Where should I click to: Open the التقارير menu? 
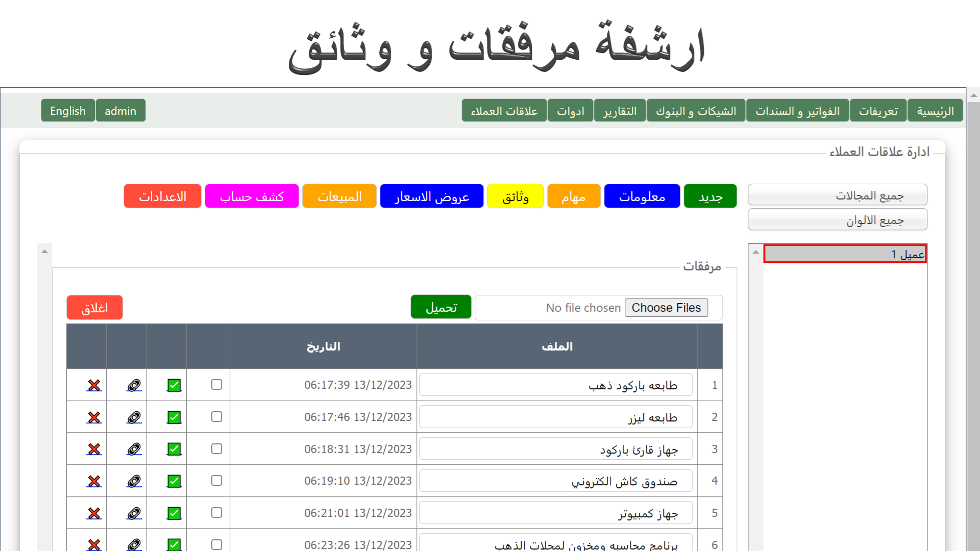click(x=620, y=111)
